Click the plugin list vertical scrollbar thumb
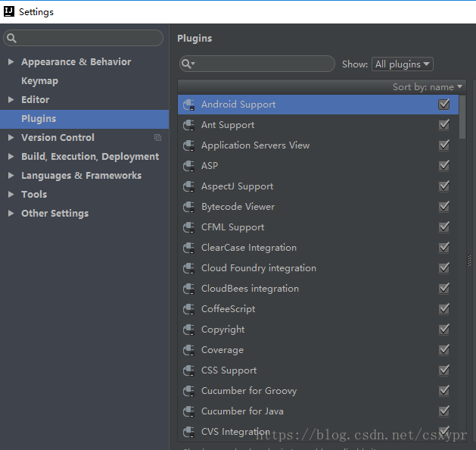 coord(462,117)
